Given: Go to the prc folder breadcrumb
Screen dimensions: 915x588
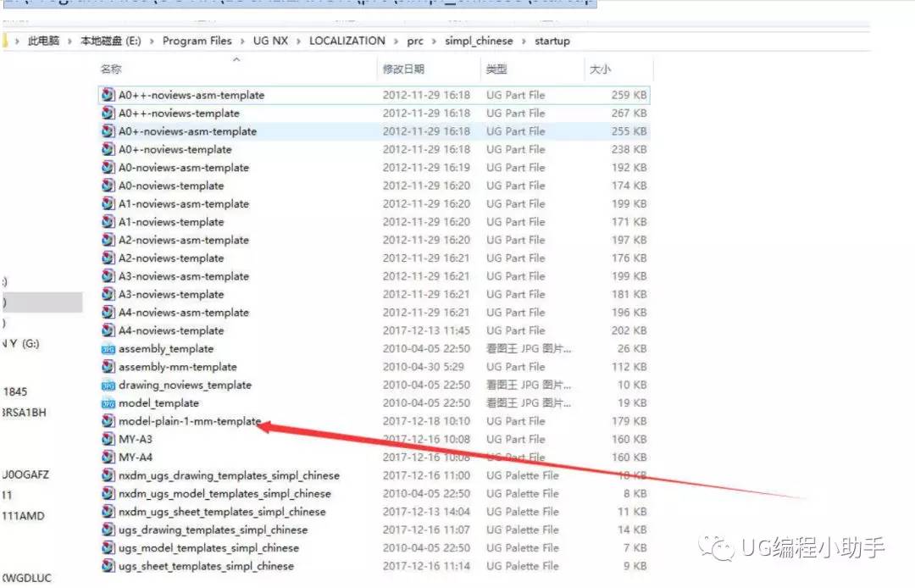Looking at the screenshot, I should (x=415, y=41).
